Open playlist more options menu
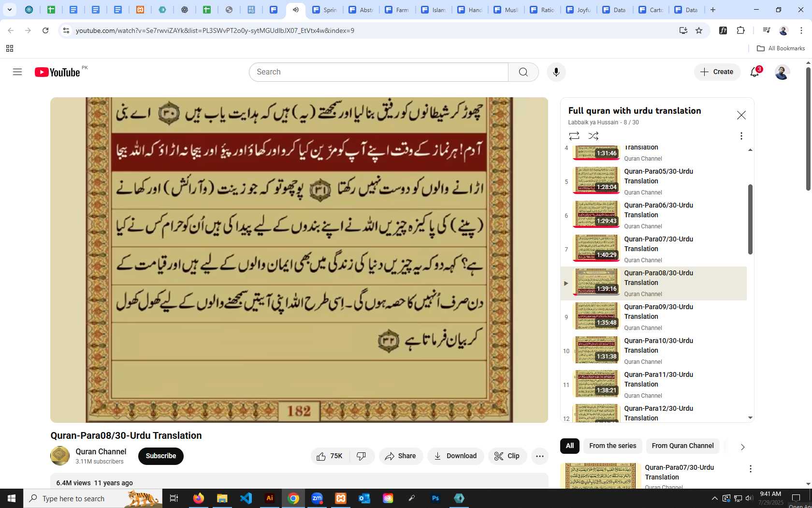The width and height of the screenshot is (812, 508). (x=741, y=136)
